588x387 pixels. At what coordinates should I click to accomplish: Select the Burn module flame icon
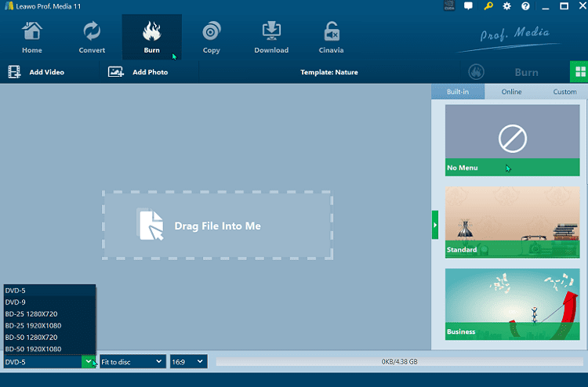point(152,31)
